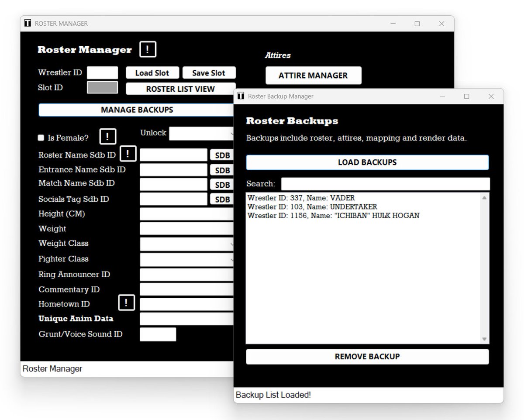Minimize the Roster Backup Manager window
This screenshot has height=420, width=524.
click(442, 96)
